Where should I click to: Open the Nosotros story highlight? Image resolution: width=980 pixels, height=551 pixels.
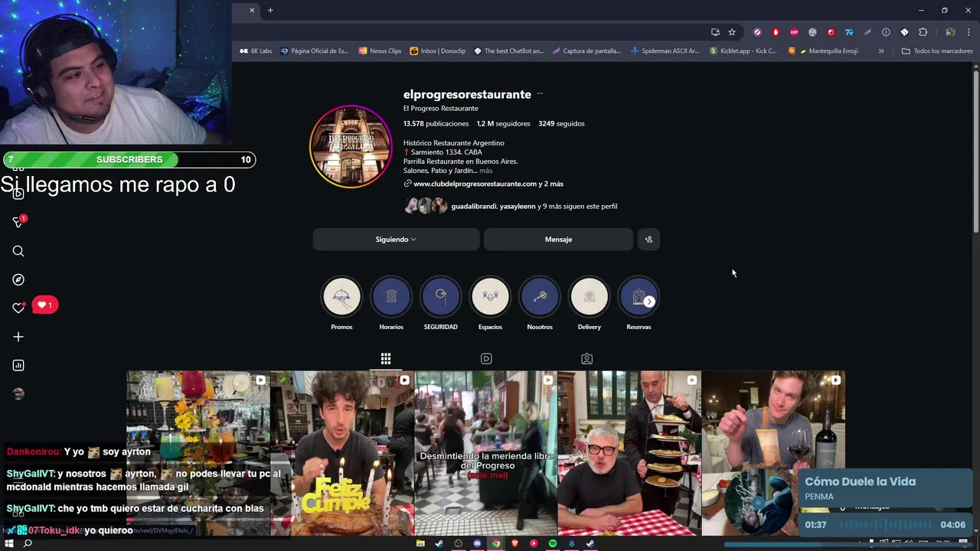[x=540, y=297]
